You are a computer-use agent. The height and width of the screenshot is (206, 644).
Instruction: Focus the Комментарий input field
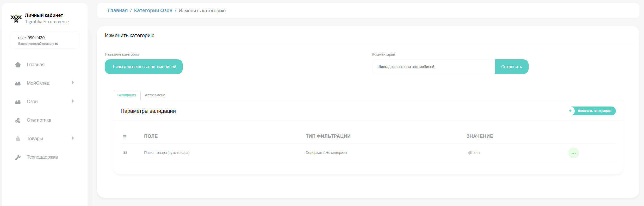(x=434, y=67)
